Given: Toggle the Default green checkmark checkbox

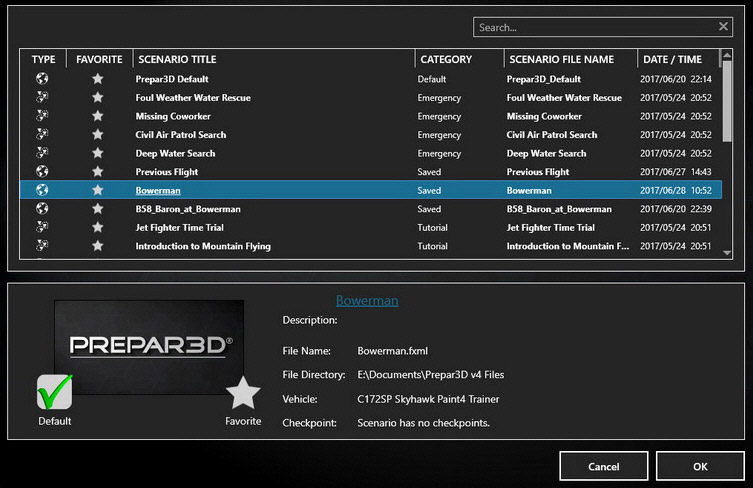Looking at the screenshot, I should (54, 392).
